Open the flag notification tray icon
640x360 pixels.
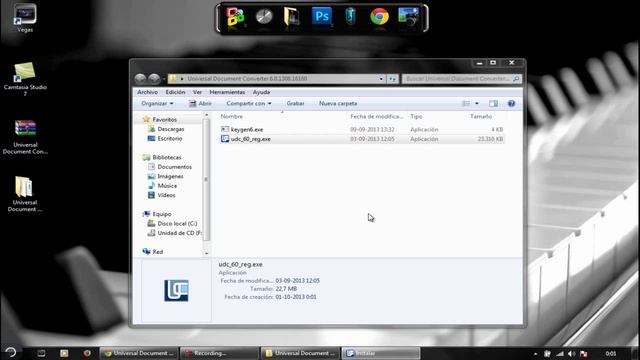(584, 353)
